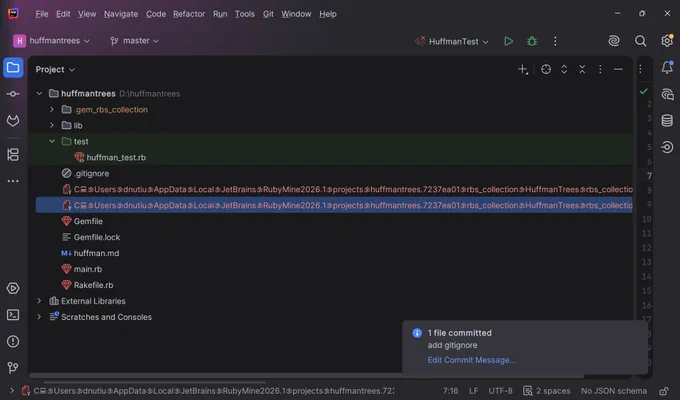
Task: Expand the lib folder
Action: [52, 125]
